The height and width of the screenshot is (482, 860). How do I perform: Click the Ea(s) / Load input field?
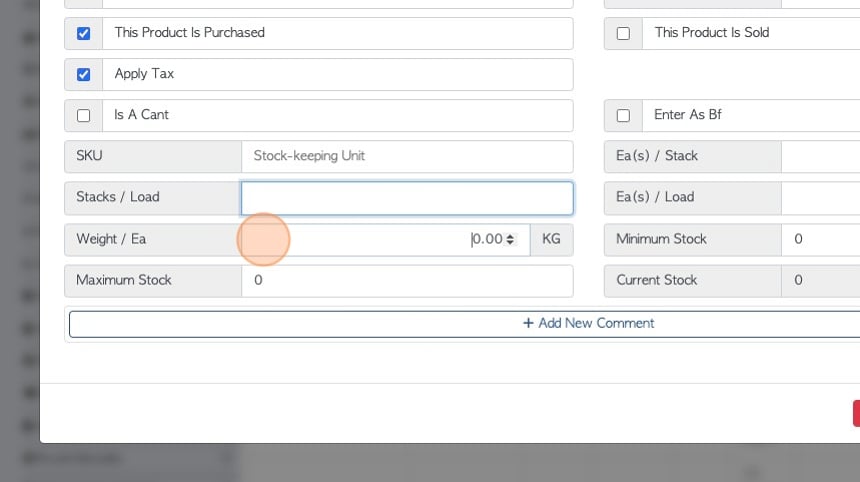tap(821, 198)
